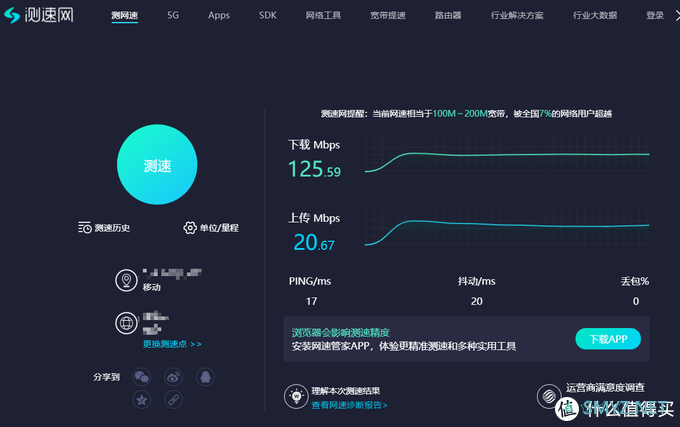Open 网络工具 in the navigation
Image resolution: width=680 pixels, height=427 pixels.
click(323, 16)
